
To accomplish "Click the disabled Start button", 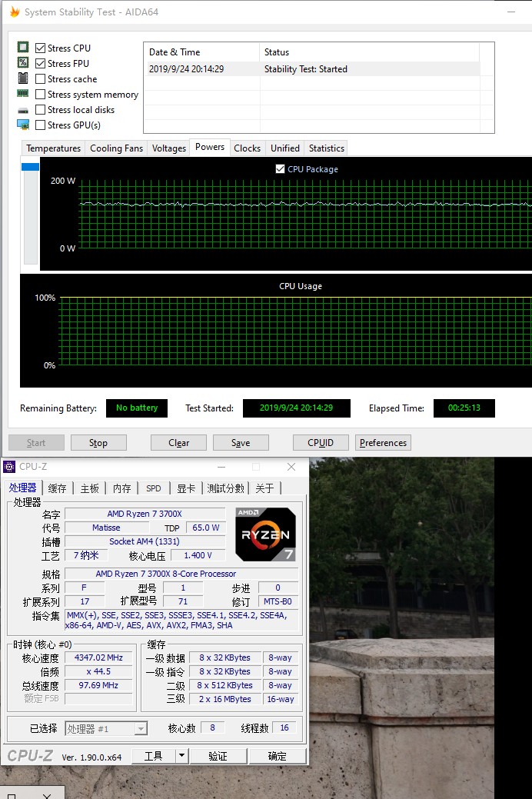I will click(x=36, y=443).
